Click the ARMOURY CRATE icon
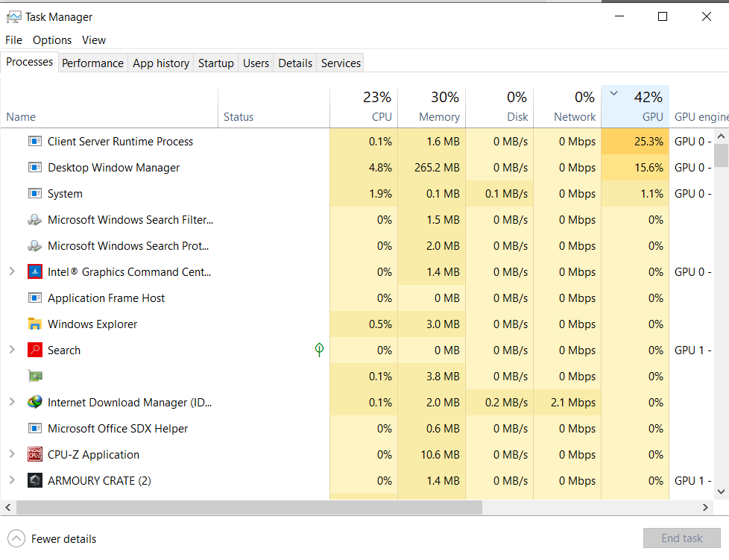The width and height of the screenshot is (729, 560). tap(35, 480)
